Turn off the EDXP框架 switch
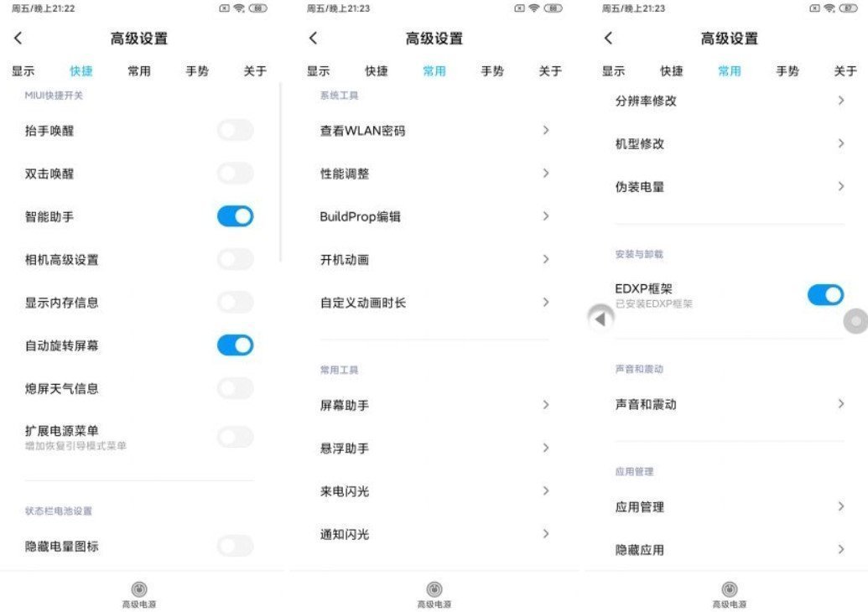Viewport: 868px width, 612px height. (825, 295)
